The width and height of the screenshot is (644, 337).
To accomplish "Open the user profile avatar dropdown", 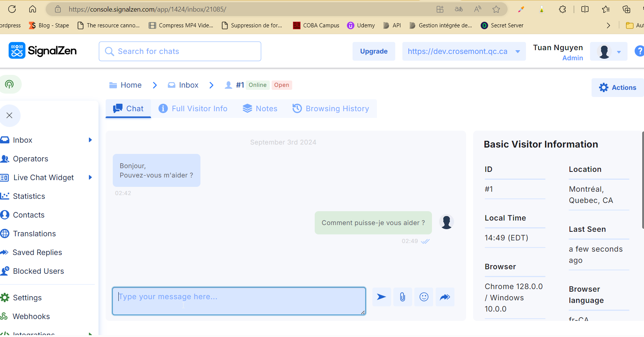I will [x=608, y=52].
